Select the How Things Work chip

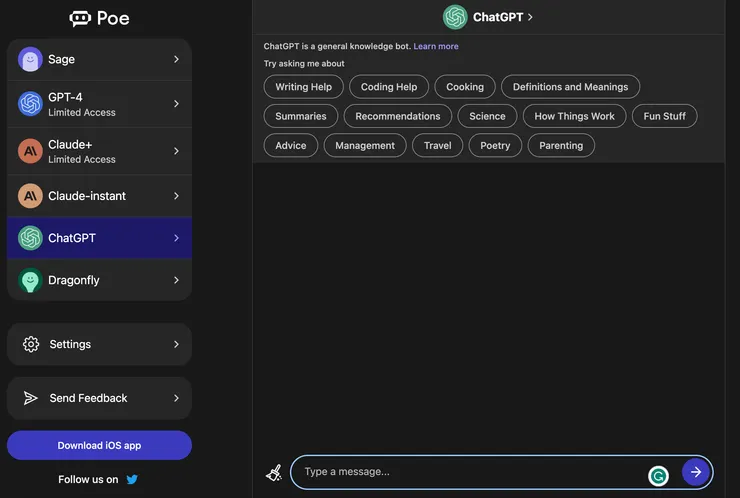tap(574, 116)
